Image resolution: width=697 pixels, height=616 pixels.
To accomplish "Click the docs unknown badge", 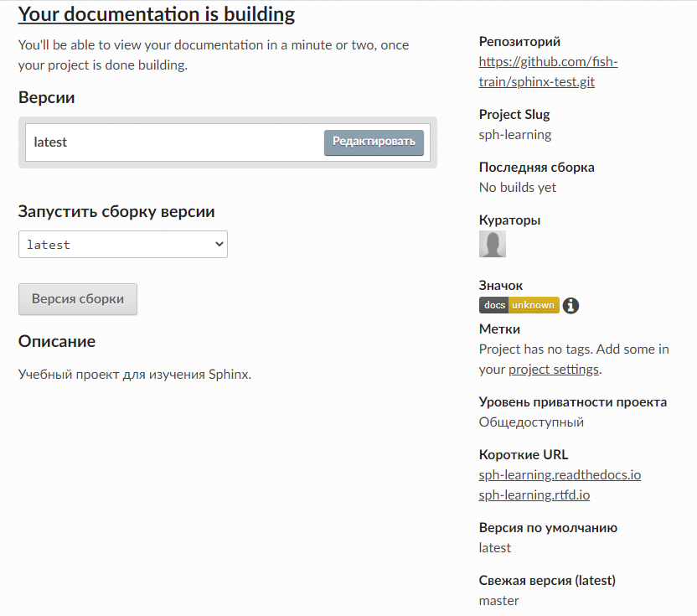I will coord(519,305).
